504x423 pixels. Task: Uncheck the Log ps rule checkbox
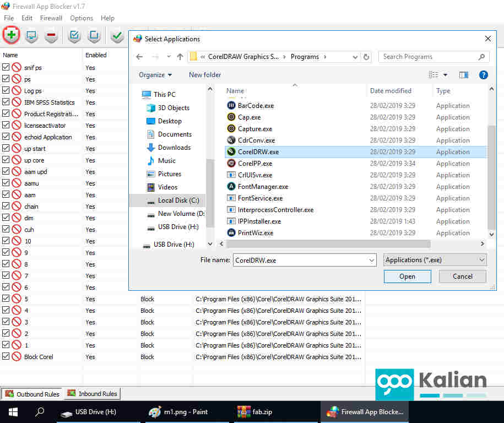[6, 90]
